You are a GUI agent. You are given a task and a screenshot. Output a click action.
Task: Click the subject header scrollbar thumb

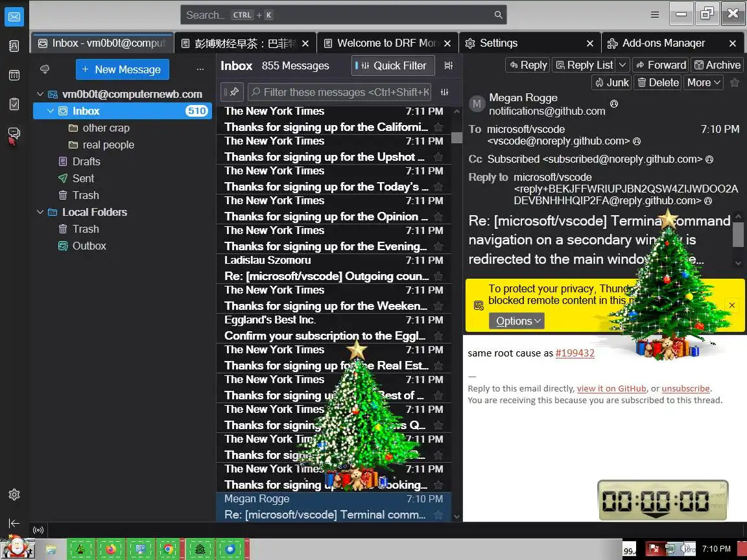(738, 235)
